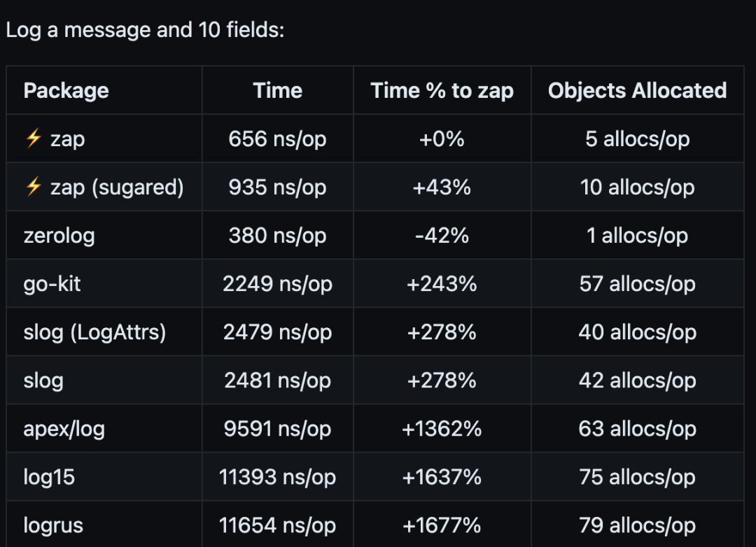Click the Package column header
The height and width of the screenshot is (547, 756).
(66, 90)
